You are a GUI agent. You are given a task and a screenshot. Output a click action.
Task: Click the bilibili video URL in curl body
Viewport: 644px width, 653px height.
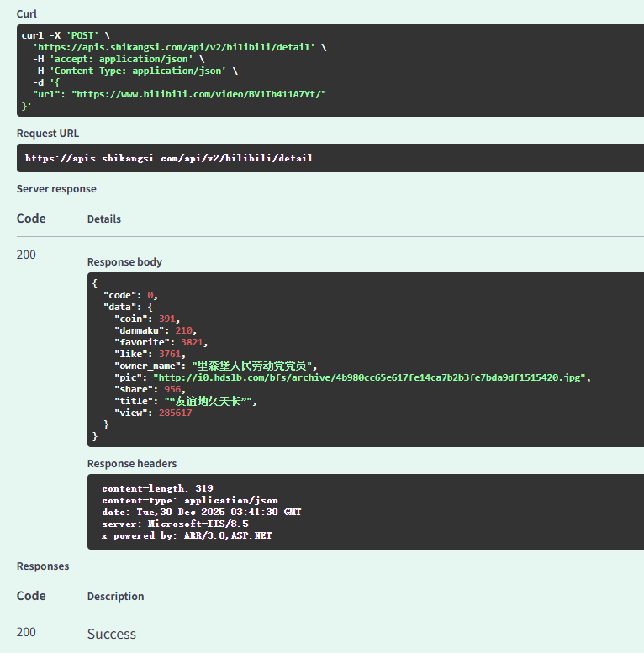click(x=198, y=94)
